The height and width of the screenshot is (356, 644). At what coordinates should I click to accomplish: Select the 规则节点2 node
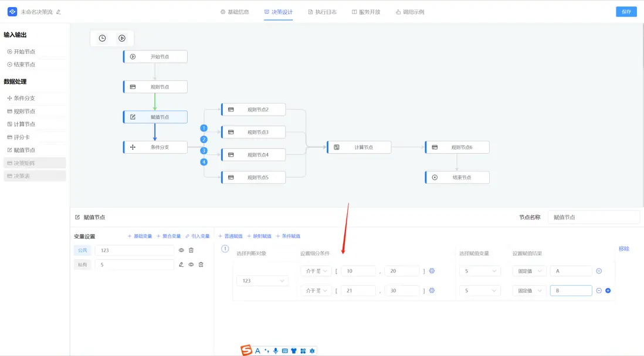click(253, 110)
